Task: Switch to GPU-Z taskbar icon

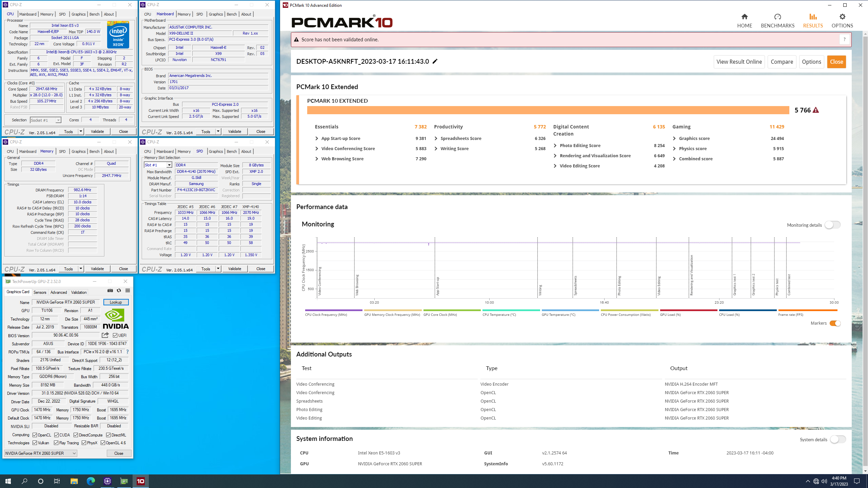Action: [124, 481]
